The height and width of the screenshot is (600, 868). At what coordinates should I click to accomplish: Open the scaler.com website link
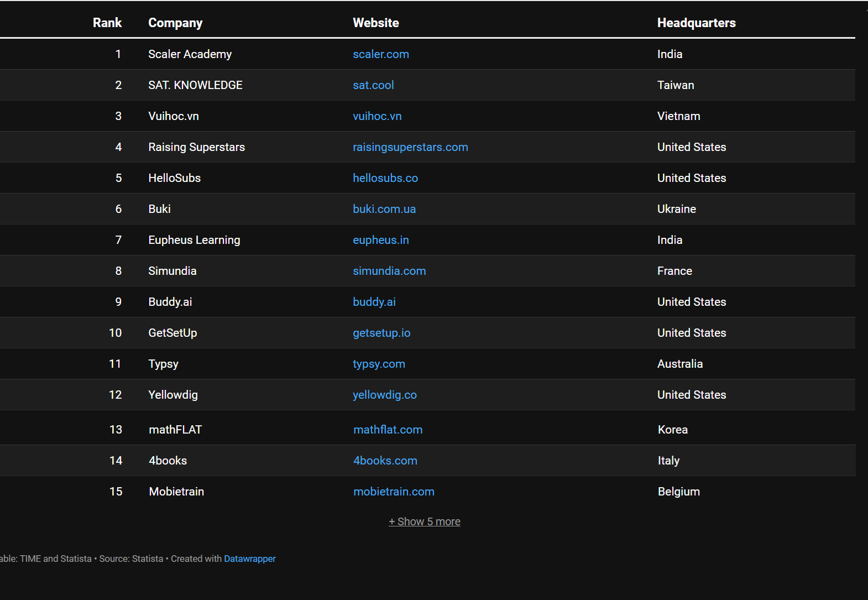tap(381, 54)
